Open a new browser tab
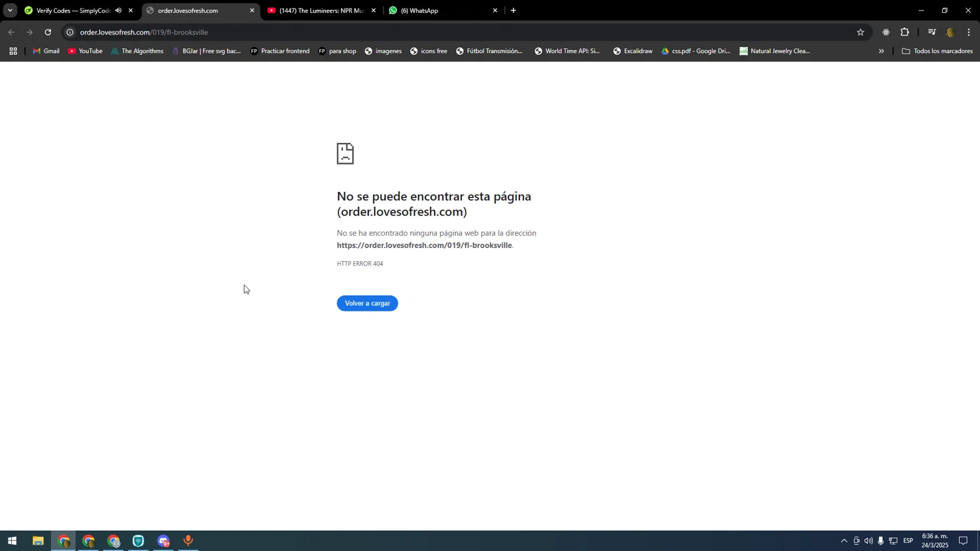Screen dimensions: 980x551 pyautogui.click(x=514, y=10)
